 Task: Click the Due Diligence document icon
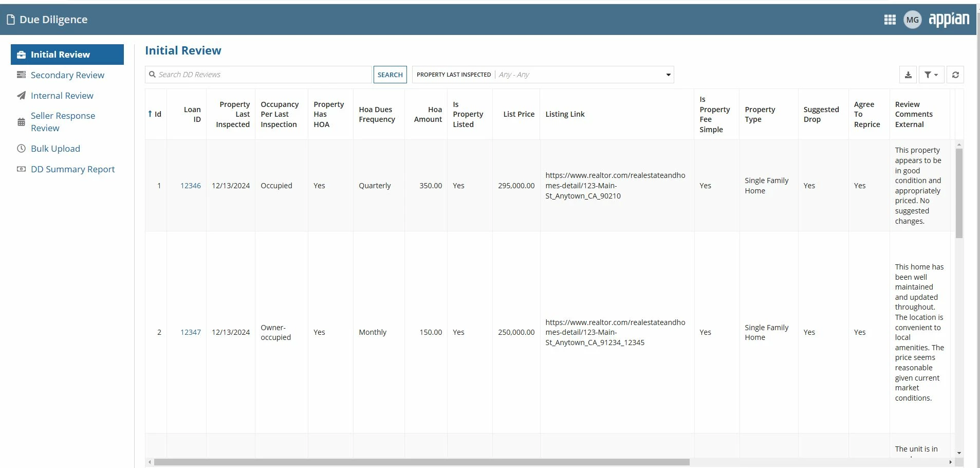click(10, 20)
